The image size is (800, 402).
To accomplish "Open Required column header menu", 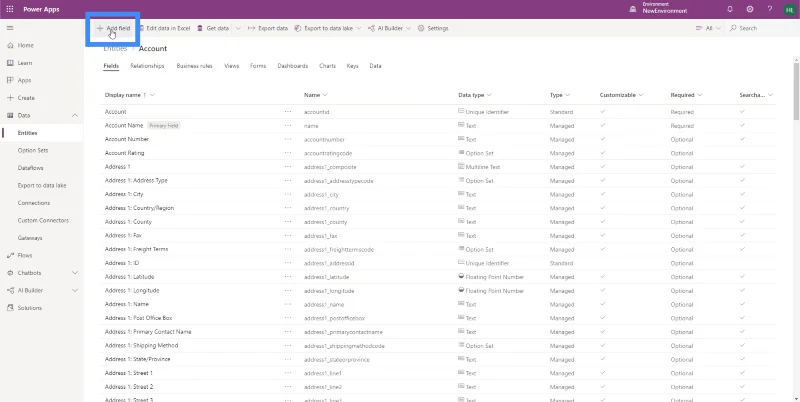I will pos(686,95).
